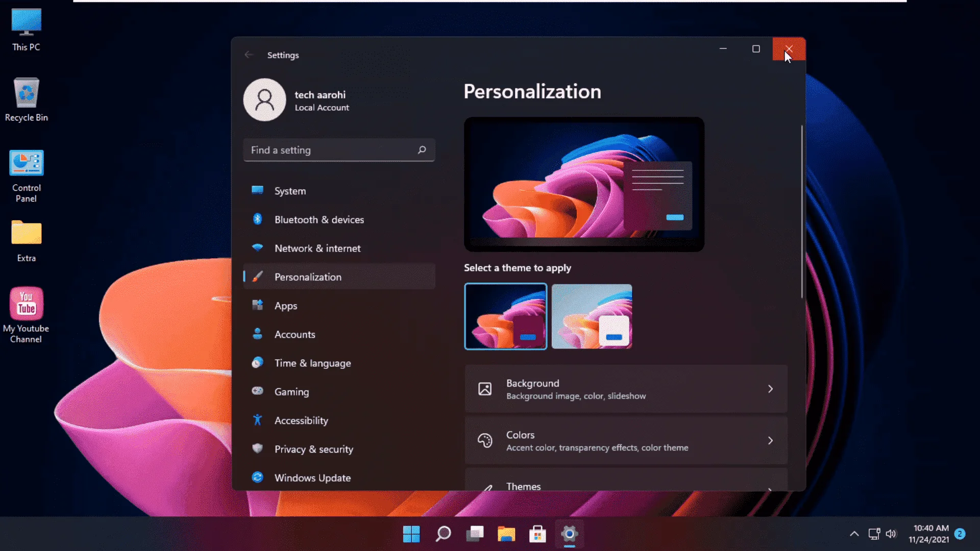
Task: Open Accent color, transparency effects row
Action: 626,440
